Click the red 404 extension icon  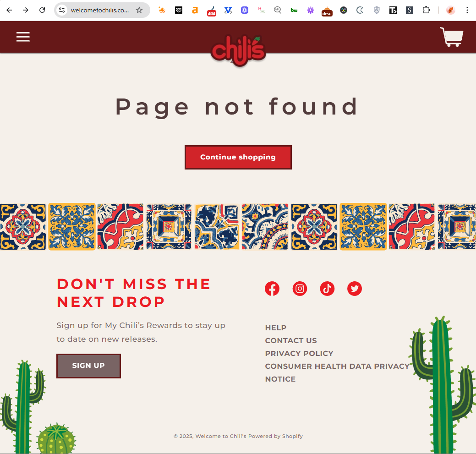211,11
